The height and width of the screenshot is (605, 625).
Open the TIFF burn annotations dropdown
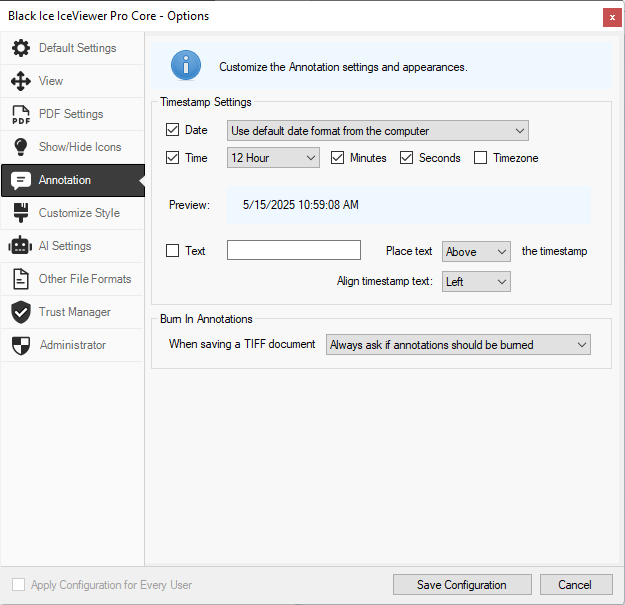coord(458,345)
